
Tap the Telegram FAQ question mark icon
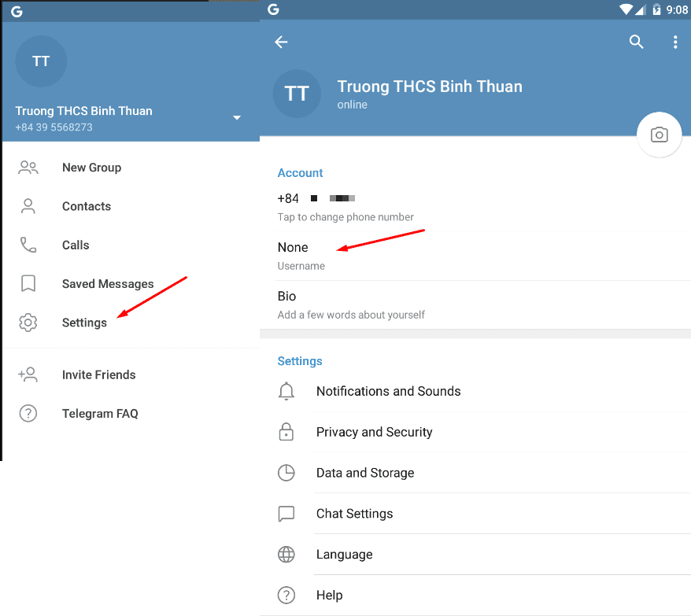28,413
